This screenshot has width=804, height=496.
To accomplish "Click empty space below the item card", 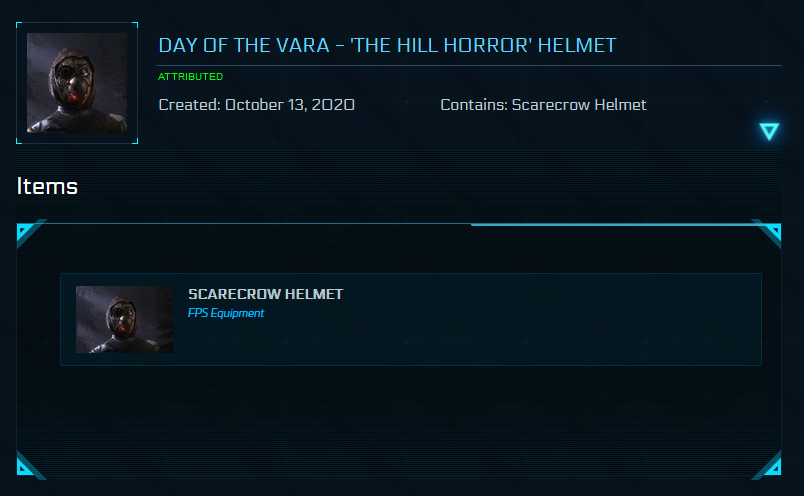I will pos(400,420).
